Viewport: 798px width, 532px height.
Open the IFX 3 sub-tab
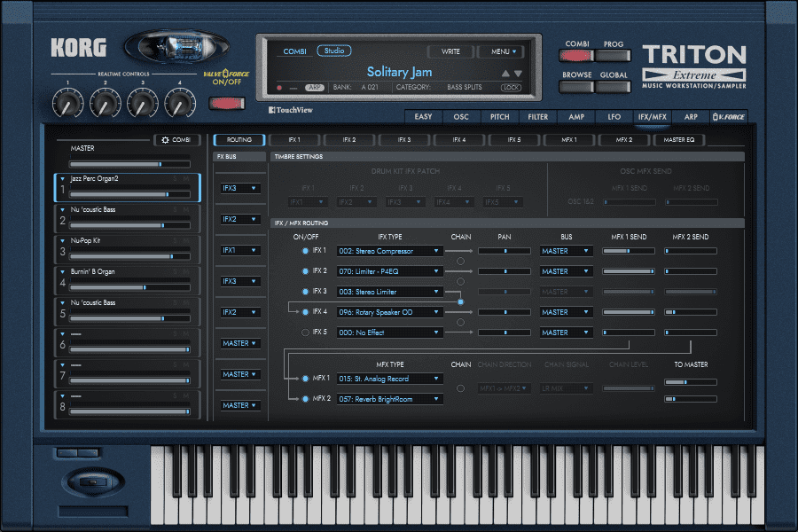404,140
